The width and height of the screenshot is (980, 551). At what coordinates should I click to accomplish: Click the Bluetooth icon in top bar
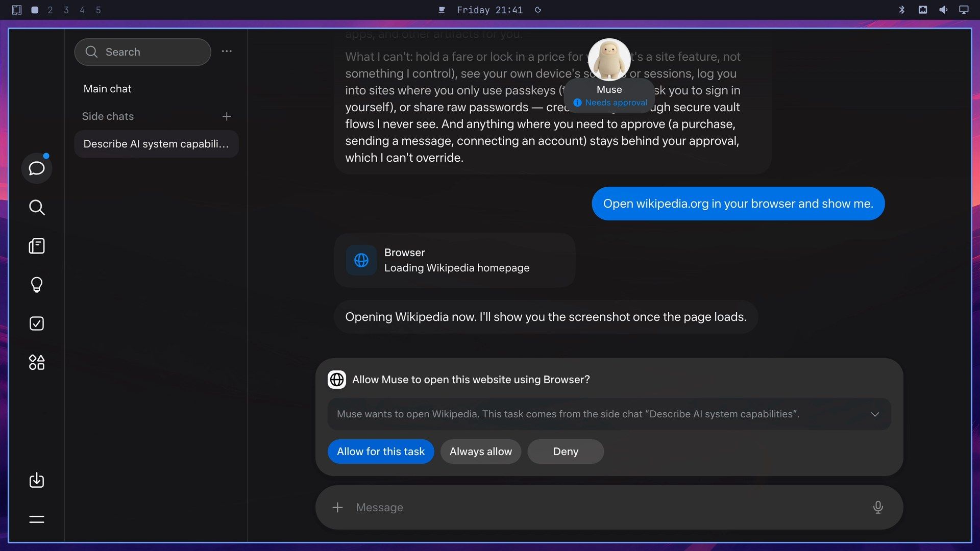point(902,10)
